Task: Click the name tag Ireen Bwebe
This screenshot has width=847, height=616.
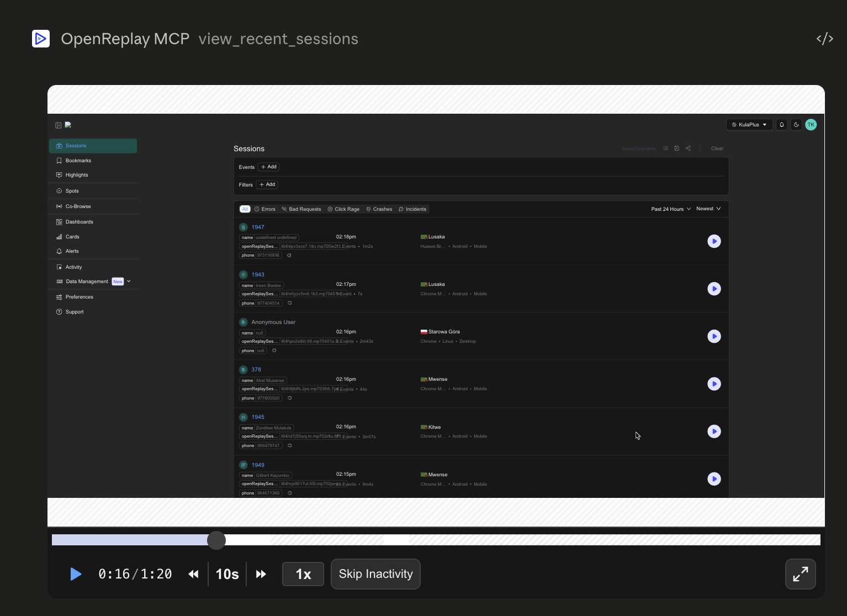Action: pos(262,285)
